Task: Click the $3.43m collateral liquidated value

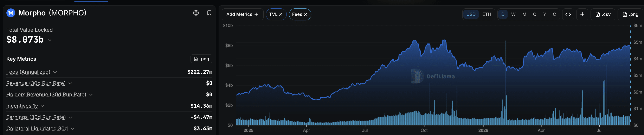Action: click(x=203, y=129)
